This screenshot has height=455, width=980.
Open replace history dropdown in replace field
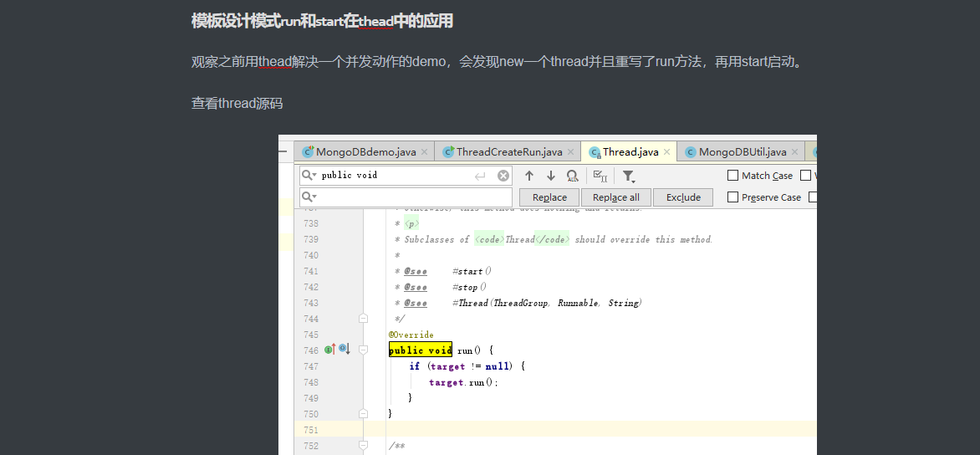[x=309, y=197]
